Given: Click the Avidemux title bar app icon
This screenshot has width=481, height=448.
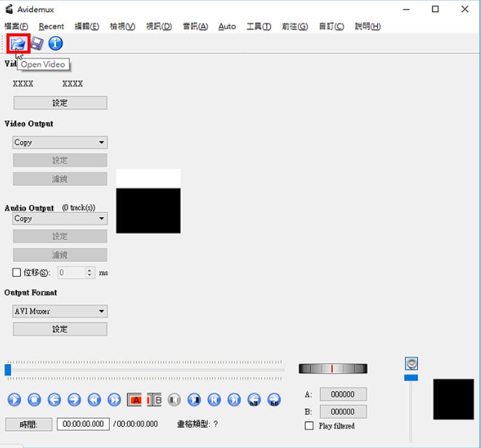Looking at the screenshot, I should pos(9,9).
